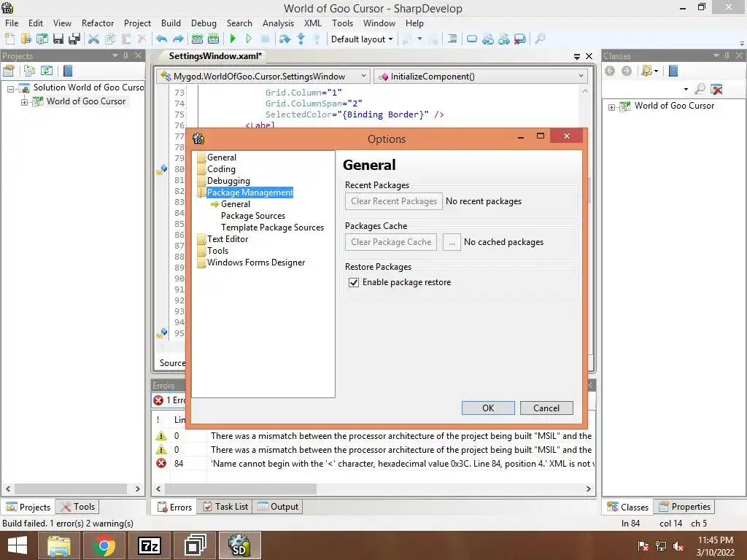
Task: Click the ellipsis browse cache button
Action: pyautogui.click(x=452, y=242)
